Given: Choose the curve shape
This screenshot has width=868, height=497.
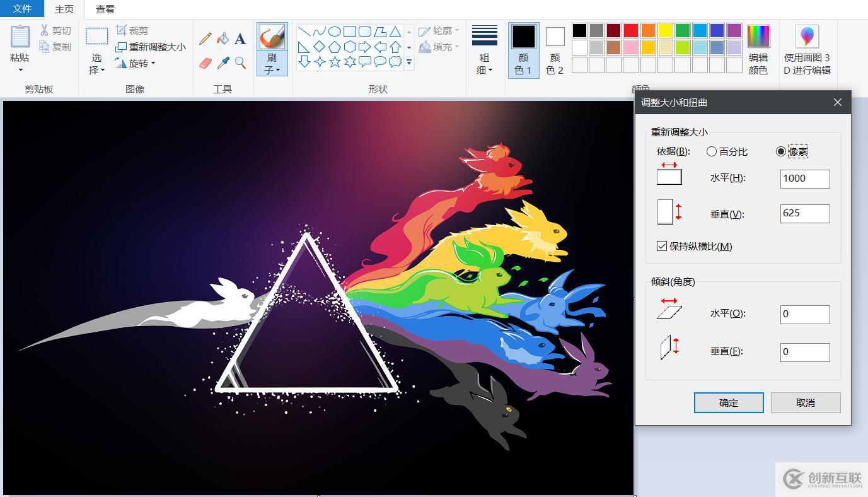Looking at the screenshot, I should (x=320, y=32).
